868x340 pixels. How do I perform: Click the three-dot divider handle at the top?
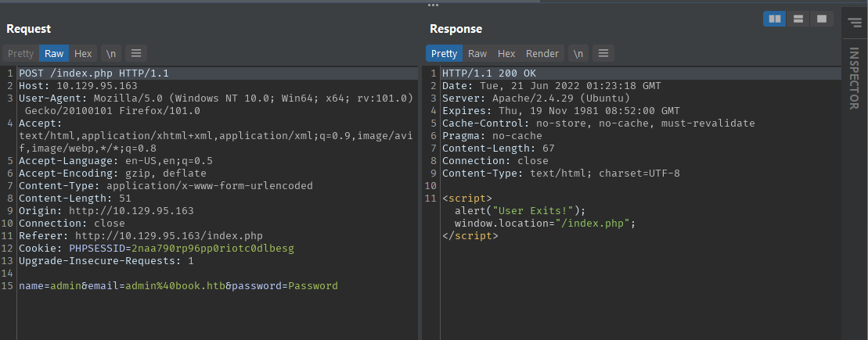(x=433, y=5)
